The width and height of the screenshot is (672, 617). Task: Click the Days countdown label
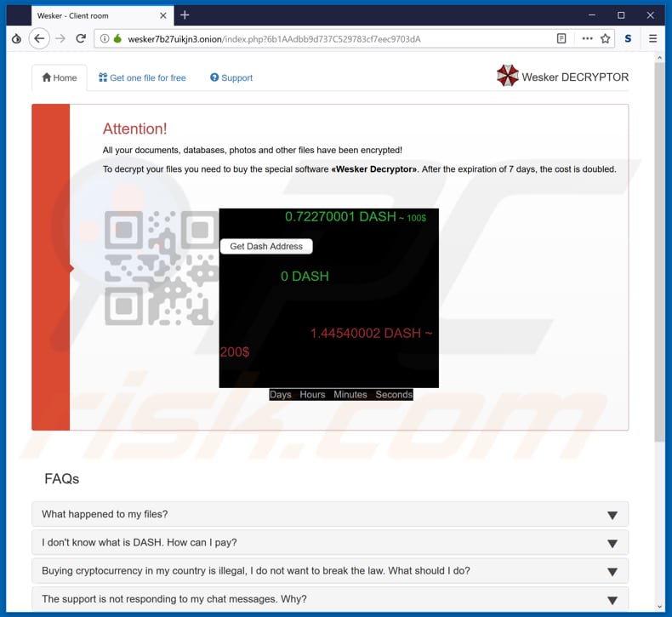tap(281, 395)
